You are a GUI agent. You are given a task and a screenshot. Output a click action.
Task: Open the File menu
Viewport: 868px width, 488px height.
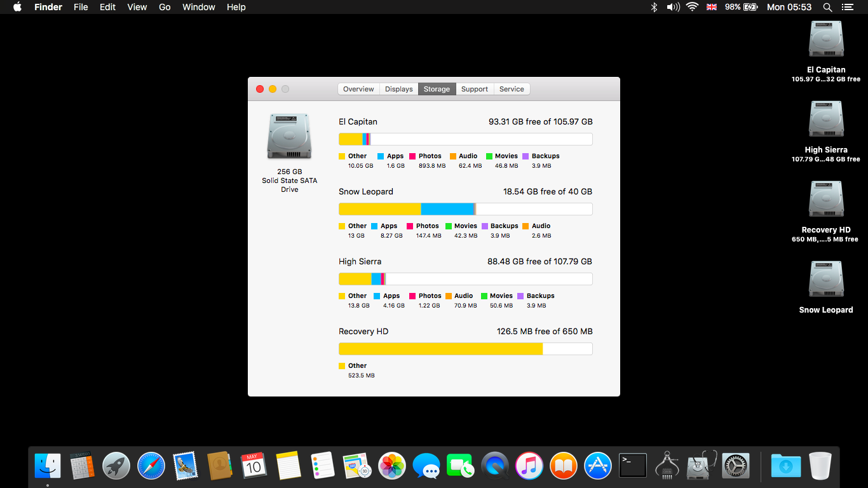(x=81, y=7)
